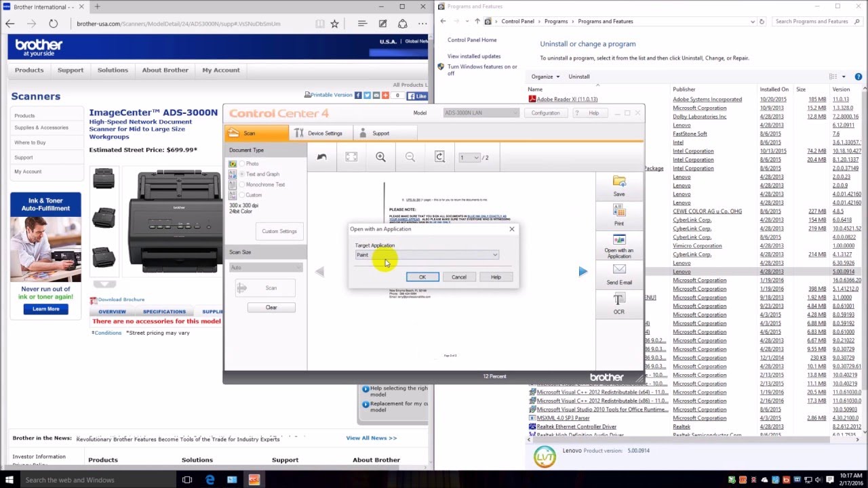The width and height of the screenshot is (868, 488).
Task: Open Control Panel address bar history dropdown
Action: [753, 22]
